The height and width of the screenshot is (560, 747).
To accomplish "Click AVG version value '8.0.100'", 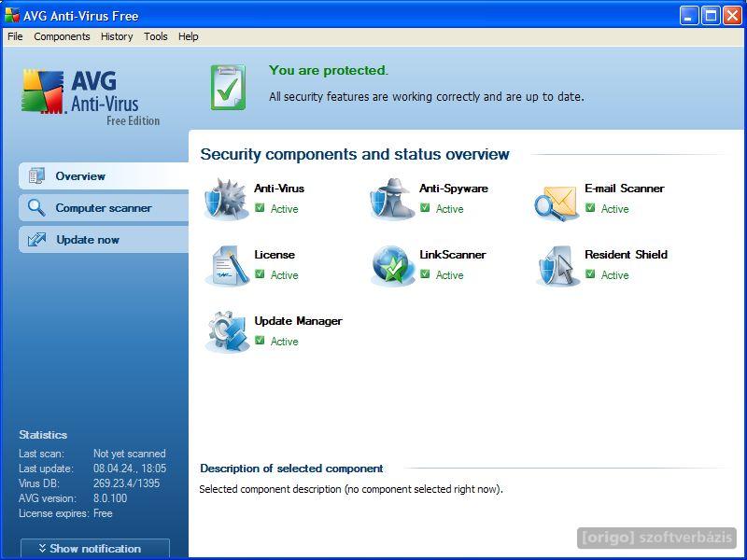I will coord(110,498).
